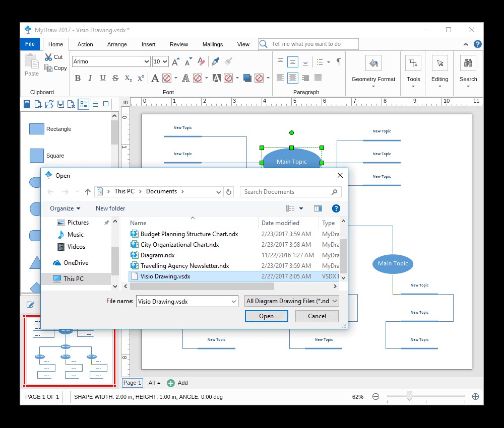Screen dimensions: 504x428
Task: Click the Search binoculars icon
Action: (468, 63)
